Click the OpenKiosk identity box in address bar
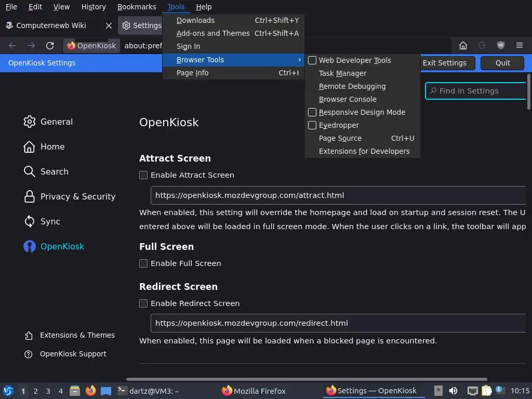 click(x=91, y=46)
